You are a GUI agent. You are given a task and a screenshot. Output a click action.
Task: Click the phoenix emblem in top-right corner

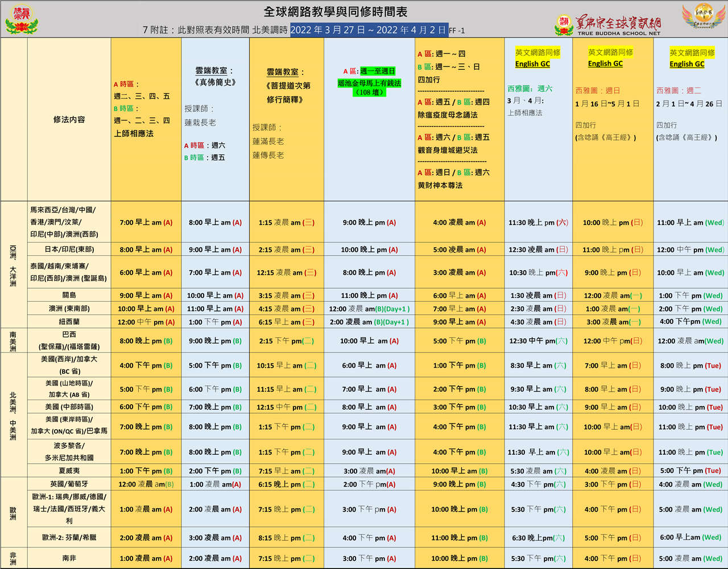(x=704, y=17)
